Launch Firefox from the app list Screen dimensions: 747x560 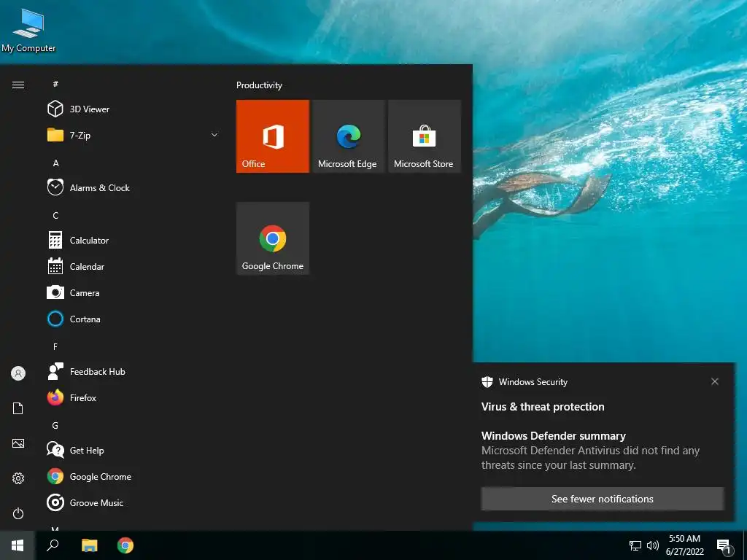133,397
